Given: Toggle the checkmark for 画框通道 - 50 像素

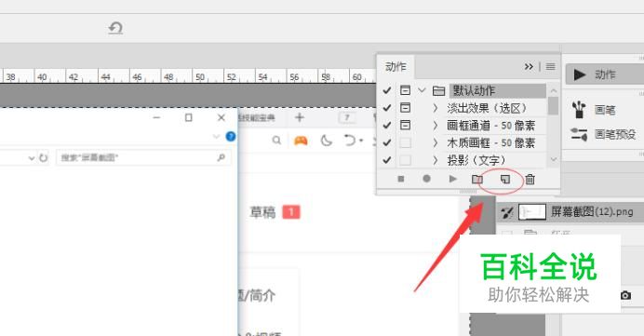Looking at the screenshot, I should coord(386,125).
